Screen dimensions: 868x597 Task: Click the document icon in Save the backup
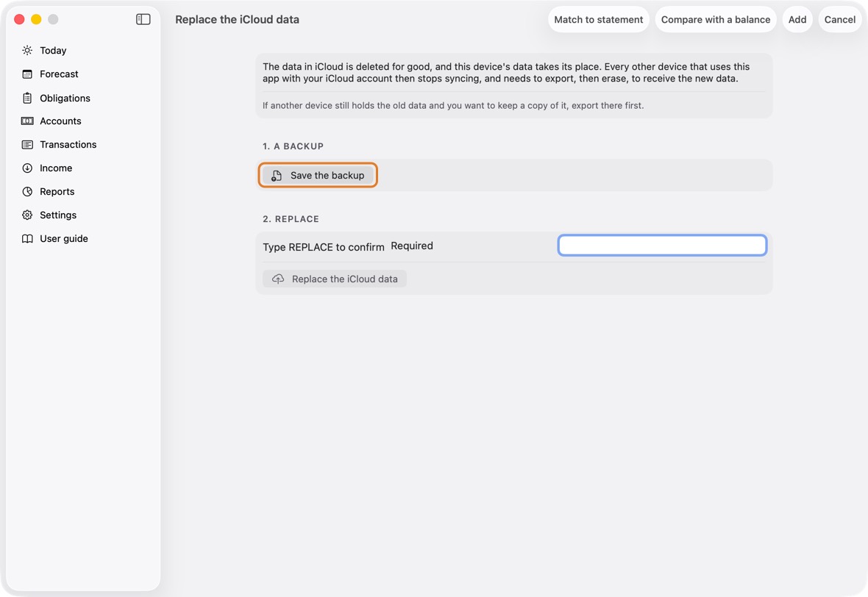[x=277, y=176]
